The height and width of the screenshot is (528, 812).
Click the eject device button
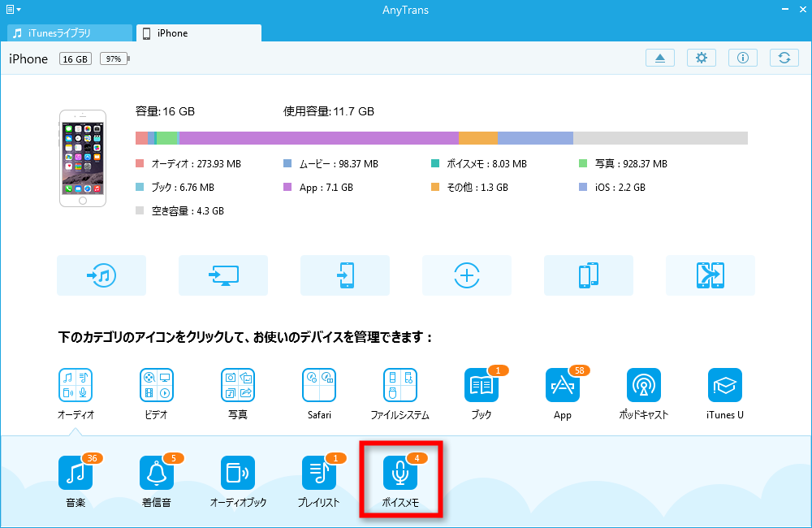tap(659, 58)
